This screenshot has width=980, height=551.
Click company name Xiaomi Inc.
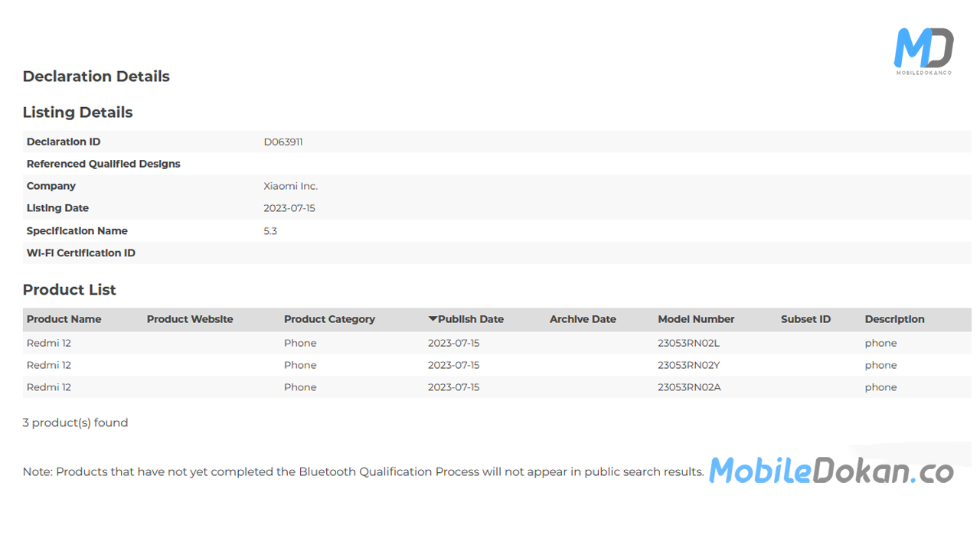coord(290,186)
